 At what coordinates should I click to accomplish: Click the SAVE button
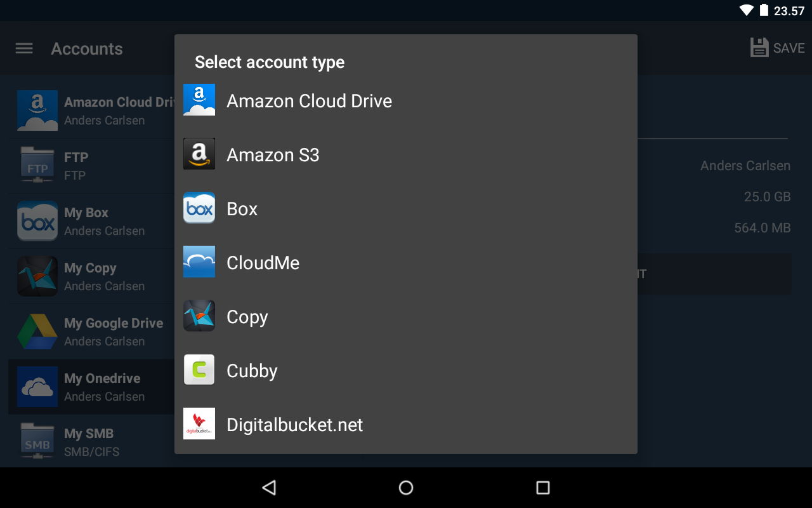(777, 48)
